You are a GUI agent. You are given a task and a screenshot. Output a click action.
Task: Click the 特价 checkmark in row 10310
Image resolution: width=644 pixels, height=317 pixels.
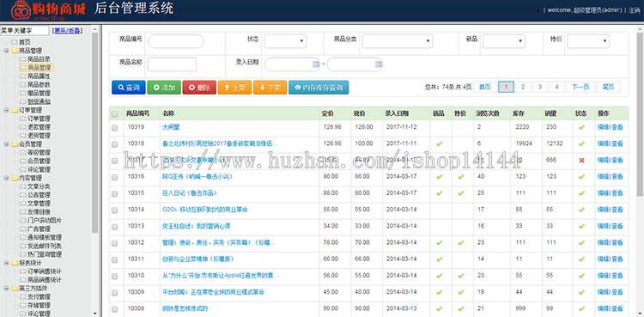(x=461, y=276)
